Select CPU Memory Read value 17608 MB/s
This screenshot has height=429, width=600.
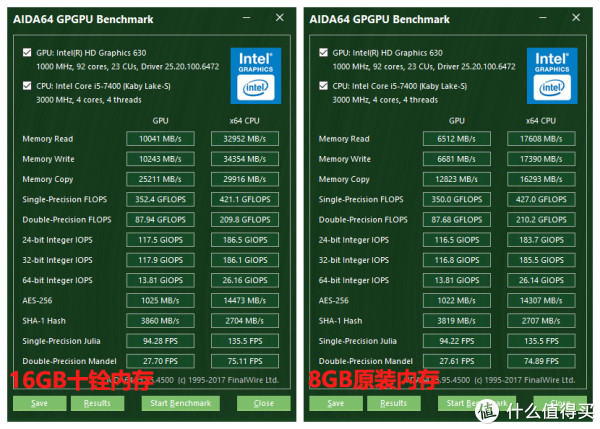click(541, 139)
